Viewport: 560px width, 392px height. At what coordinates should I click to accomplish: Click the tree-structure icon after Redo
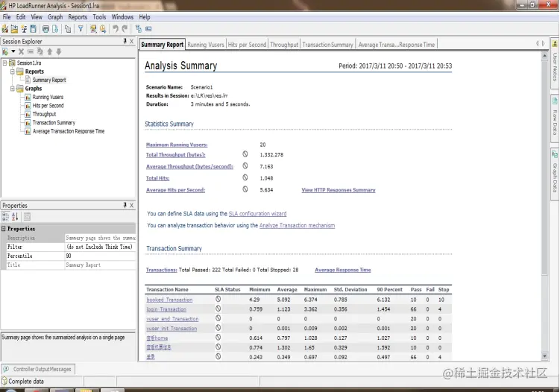(139, 29)
